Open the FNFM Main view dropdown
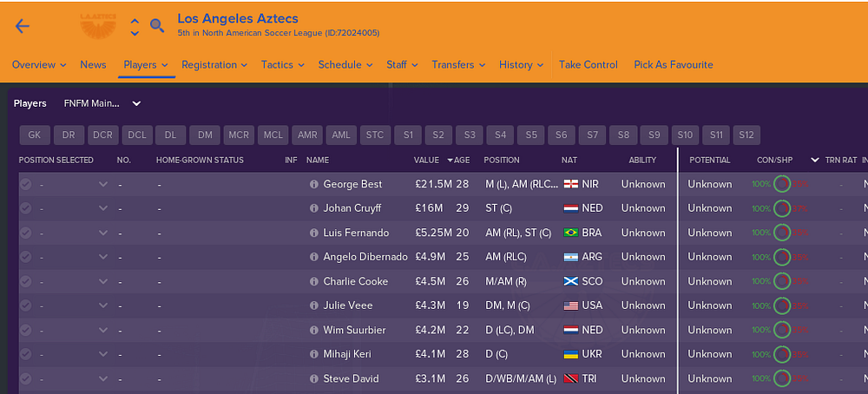The width and height of the screenshot is (868, 394). tap(102, 103)
